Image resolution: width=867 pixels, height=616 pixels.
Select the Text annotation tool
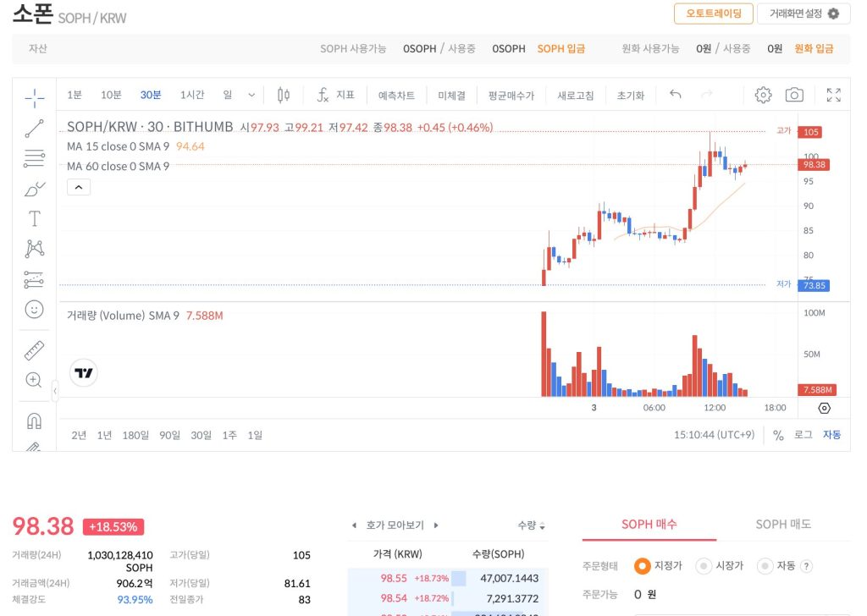point(34,219)
